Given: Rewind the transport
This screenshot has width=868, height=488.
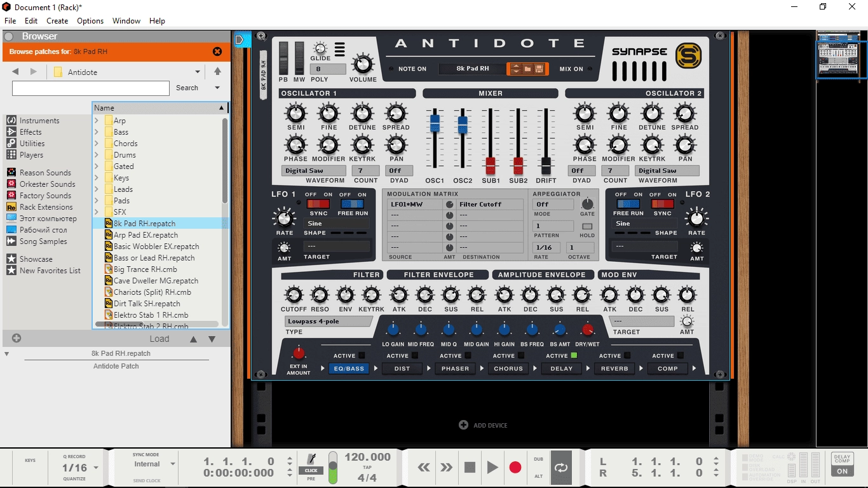Looking at the screenshot, I should [x=424, y=468].
